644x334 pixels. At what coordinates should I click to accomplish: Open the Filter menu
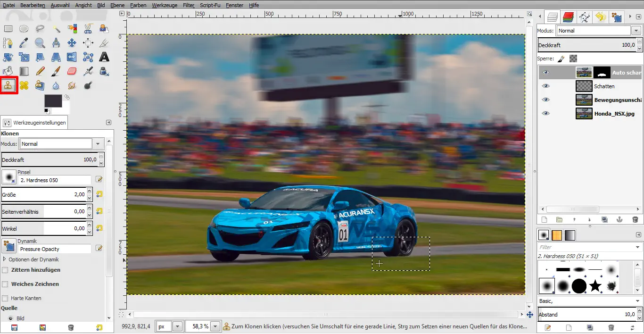(x=189, y=5)
